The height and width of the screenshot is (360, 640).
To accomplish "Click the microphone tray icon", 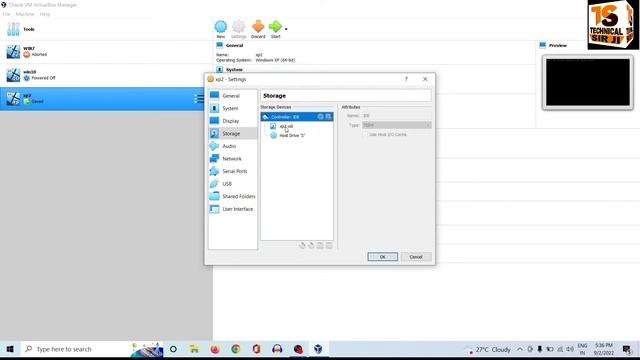I will 540,349.
